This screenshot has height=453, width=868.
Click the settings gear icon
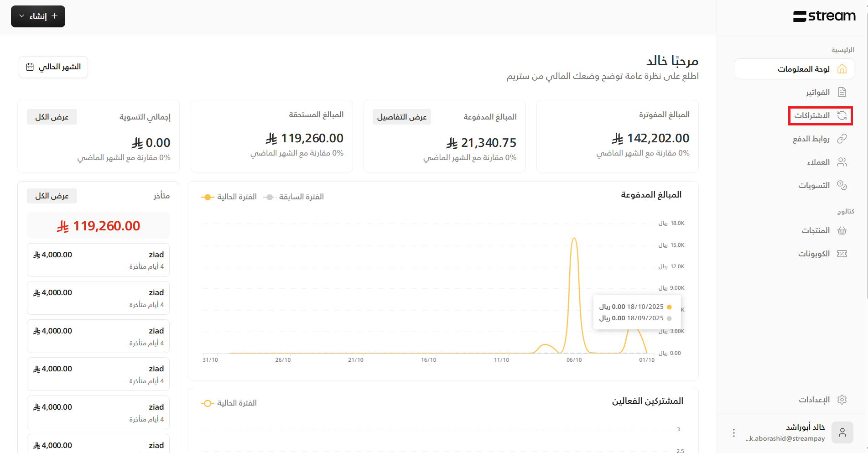click(842, 400)
